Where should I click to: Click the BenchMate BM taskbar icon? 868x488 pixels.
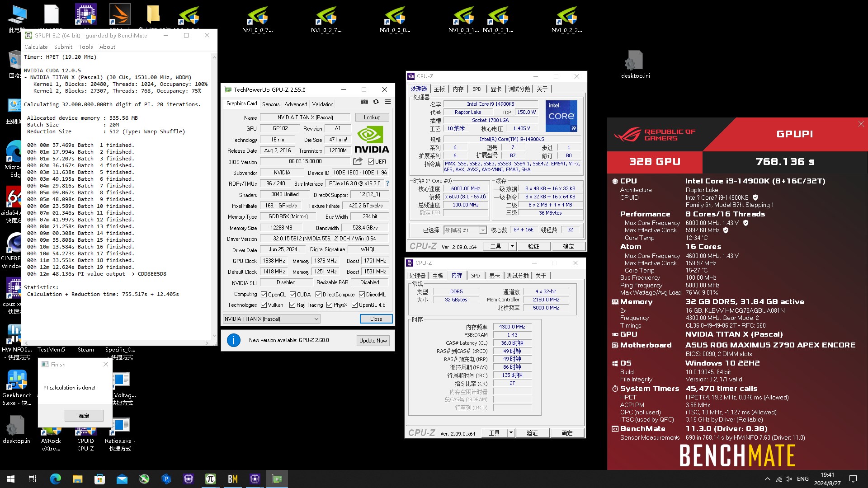pyautogui.click(x=233, y=479)
